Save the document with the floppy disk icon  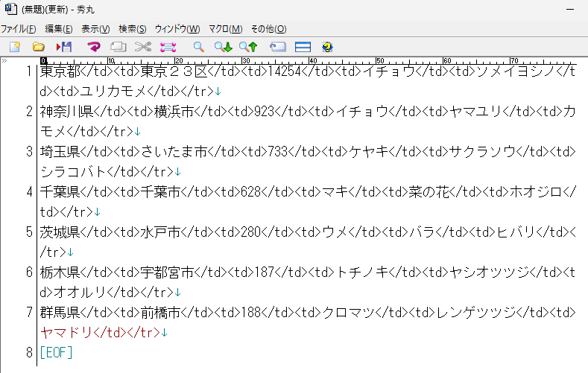click(x=64, y=47)
